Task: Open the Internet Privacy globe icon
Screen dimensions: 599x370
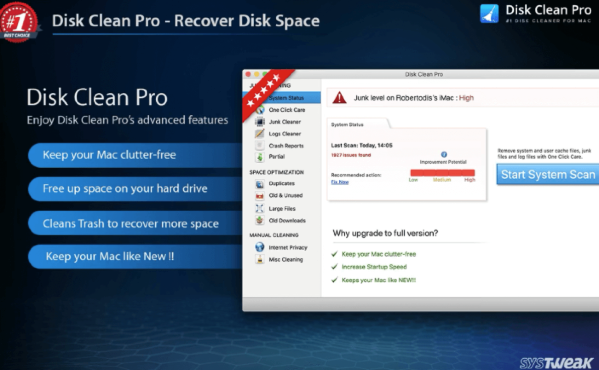Action: pos(260,247)
